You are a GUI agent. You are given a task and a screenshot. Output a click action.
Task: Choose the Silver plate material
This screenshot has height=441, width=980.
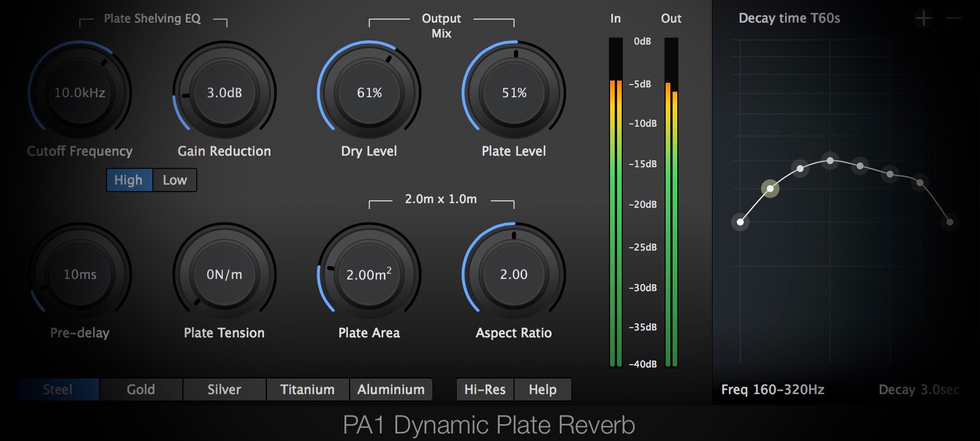225,389
